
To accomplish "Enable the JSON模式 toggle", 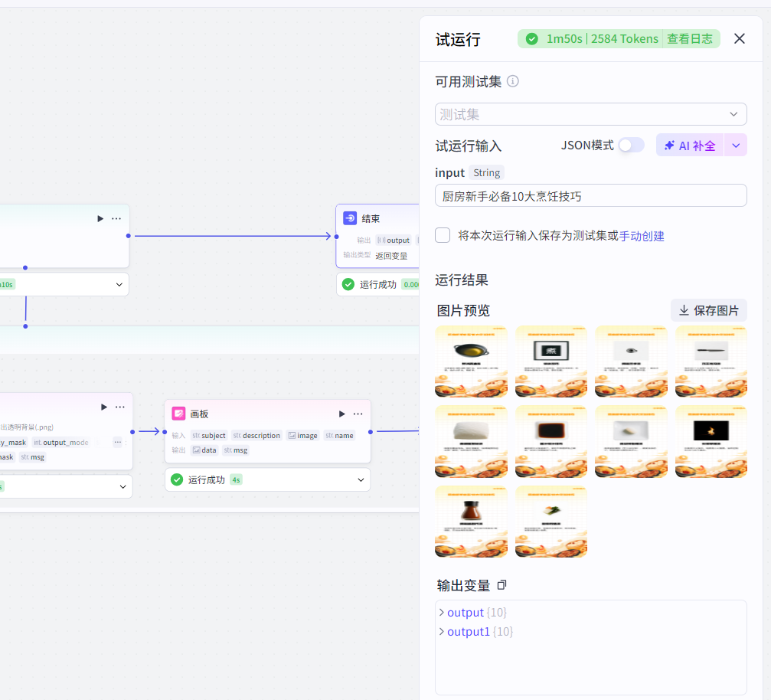I will (632, 144).
